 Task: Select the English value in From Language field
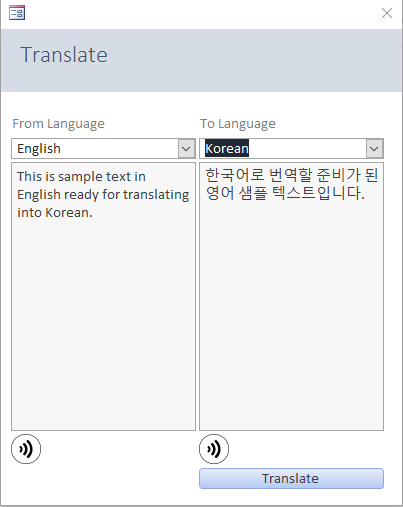[39, 149]
